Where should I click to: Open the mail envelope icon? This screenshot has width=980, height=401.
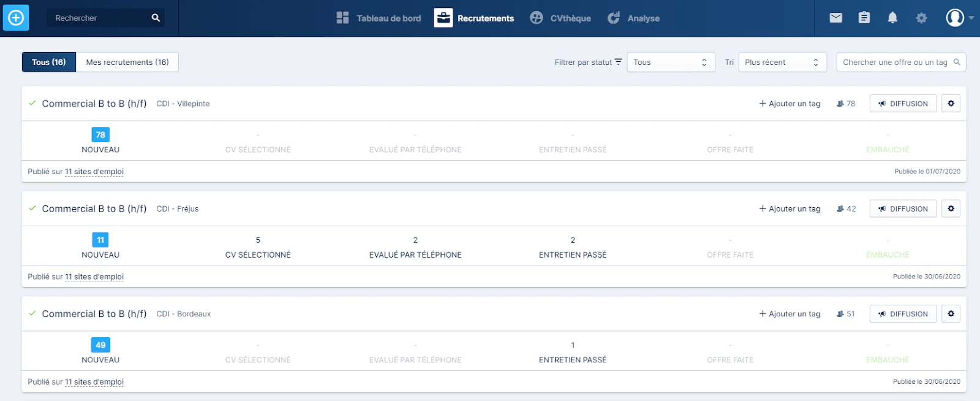[x=835, y=18]
